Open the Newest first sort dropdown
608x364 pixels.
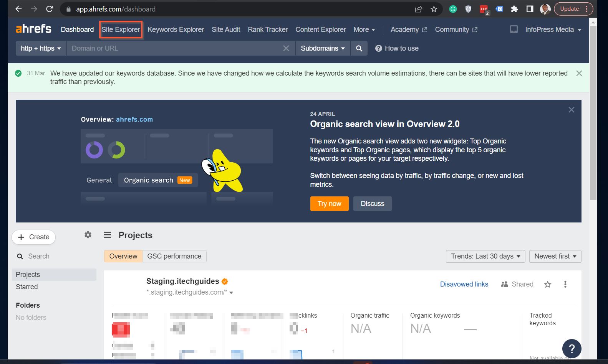(x=555, y=256)
